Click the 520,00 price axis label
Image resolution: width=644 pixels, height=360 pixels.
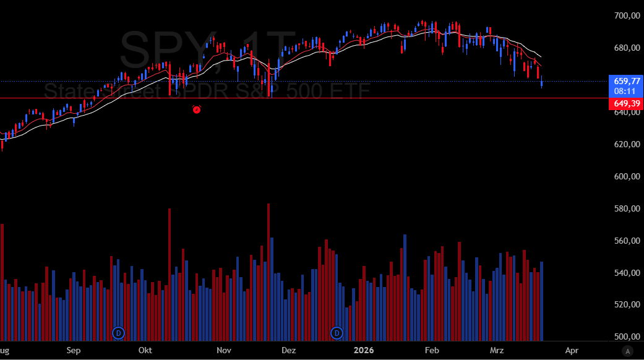point(627,304)
